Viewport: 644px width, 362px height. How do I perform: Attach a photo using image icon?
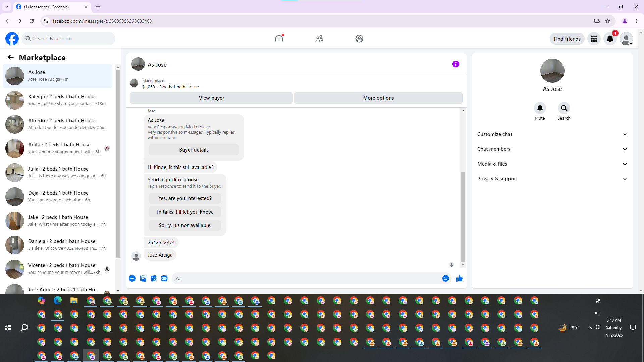click(143, 278)
